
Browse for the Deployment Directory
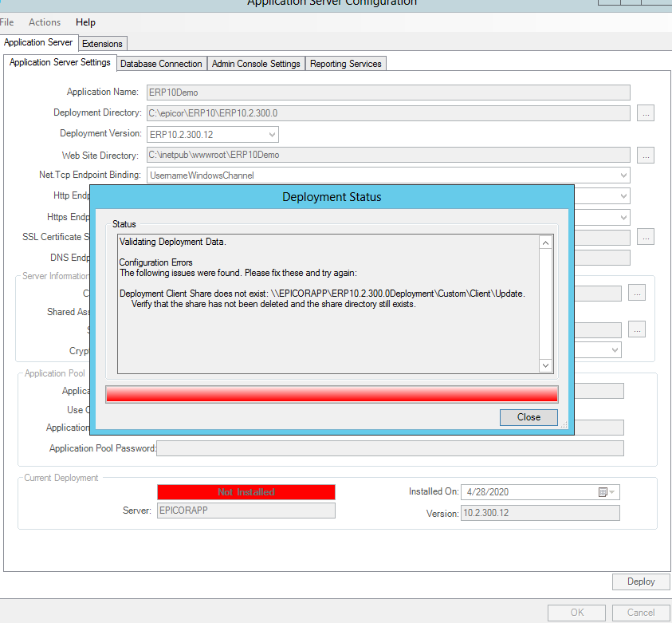pos(646,113)
